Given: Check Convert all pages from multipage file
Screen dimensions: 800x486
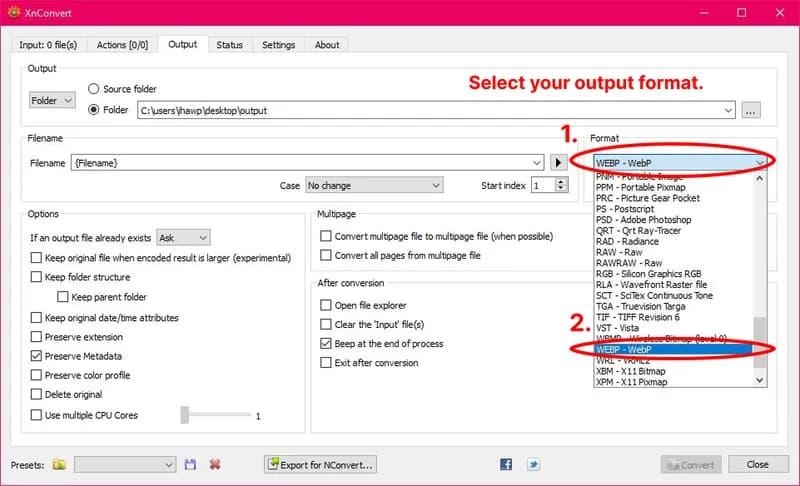Looking at the screenshot, I should click(326, 255).
